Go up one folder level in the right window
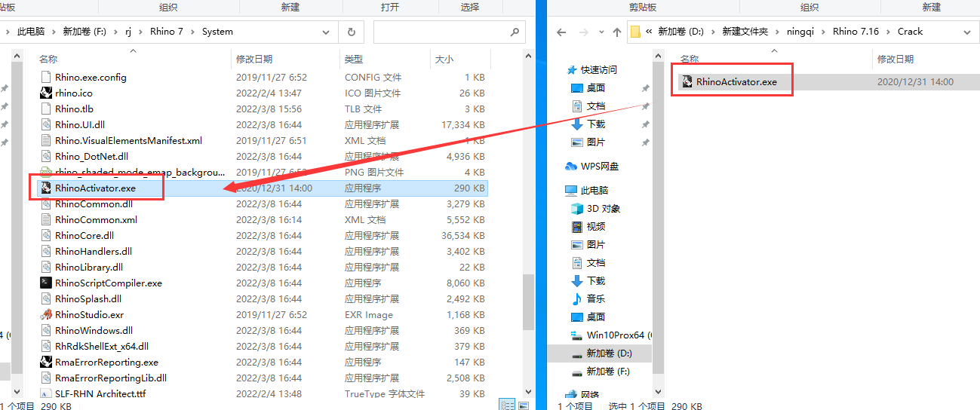Image resolution: width=980 pixels, height=410 pixels. 617,32
